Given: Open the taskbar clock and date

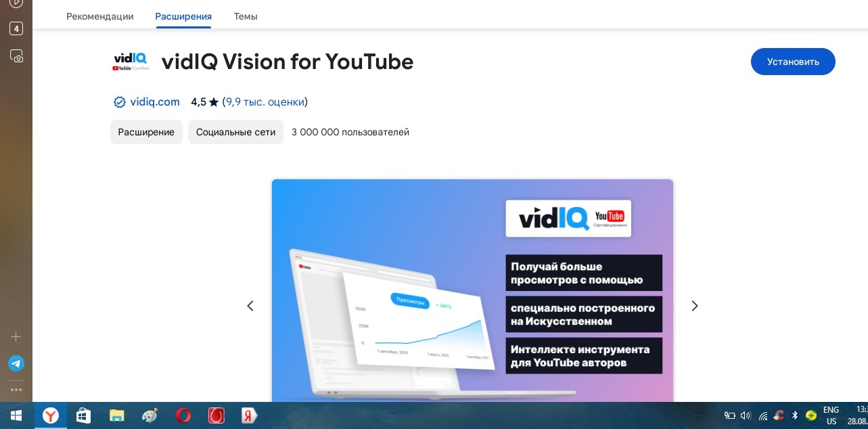Looking at the screenshot, I should pos(859,415).
